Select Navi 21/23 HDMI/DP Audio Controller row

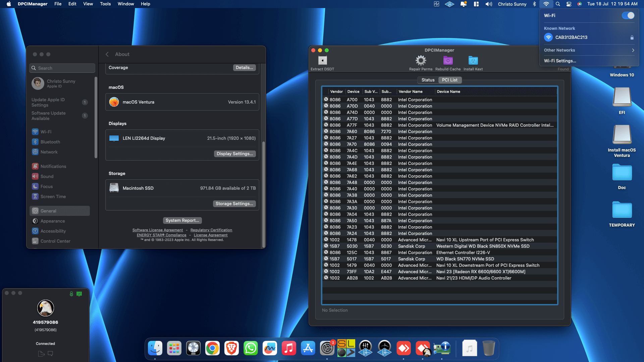point(440,278)
